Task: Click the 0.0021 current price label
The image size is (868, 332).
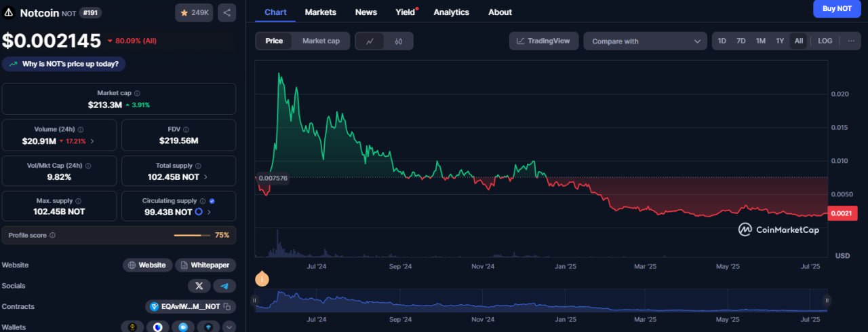Action: click(x=843, y=214)
